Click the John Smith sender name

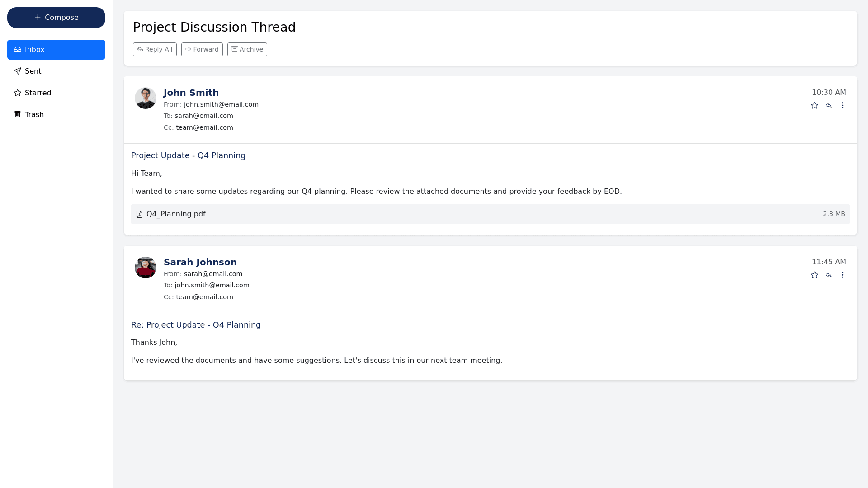coord(191,93)
